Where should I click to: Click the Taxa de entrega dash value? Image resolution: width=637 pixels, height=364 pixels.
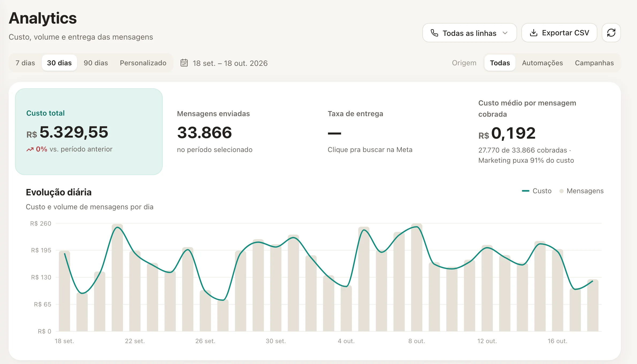tap(334, 133)
